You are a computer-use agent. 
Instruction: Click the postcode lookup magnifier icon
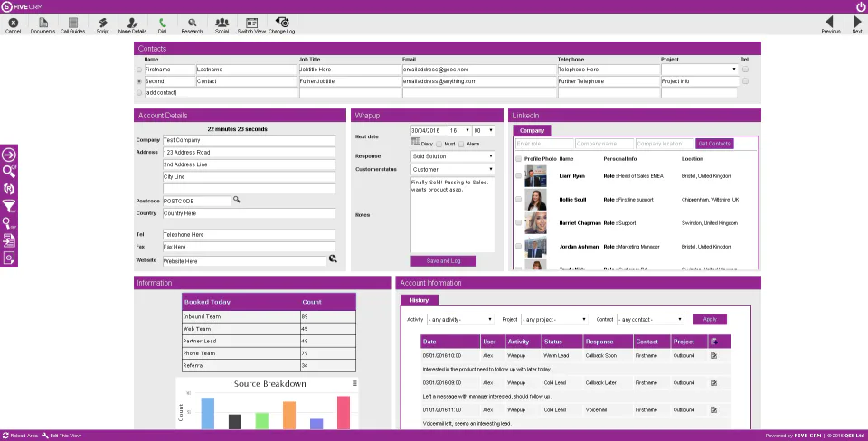236,200
